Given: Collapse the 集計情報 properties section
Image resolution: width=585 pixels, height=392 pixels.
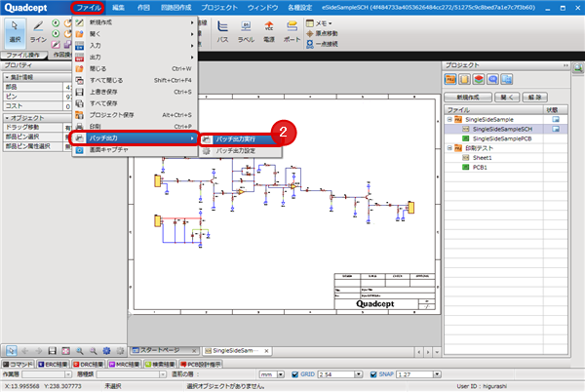Looking at the screenshot, I should [7, 77].
